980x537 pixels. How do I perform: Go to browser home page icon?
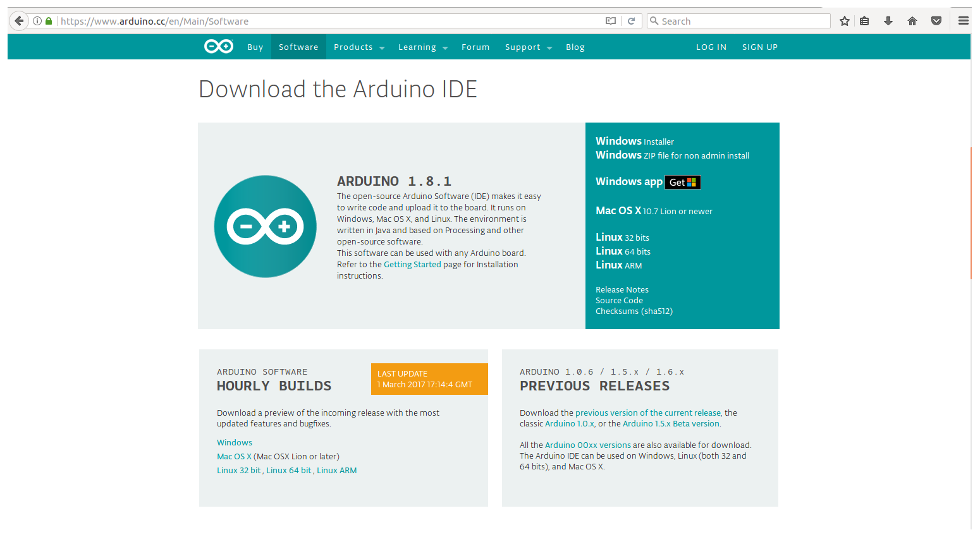pyautogui.click(x=912, y=21)
